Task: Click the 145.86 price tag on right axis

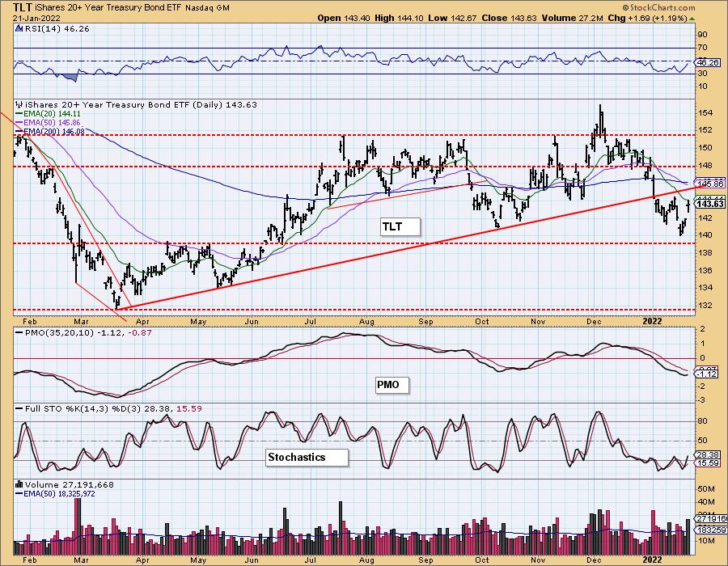Action: (x=710, y=184)
